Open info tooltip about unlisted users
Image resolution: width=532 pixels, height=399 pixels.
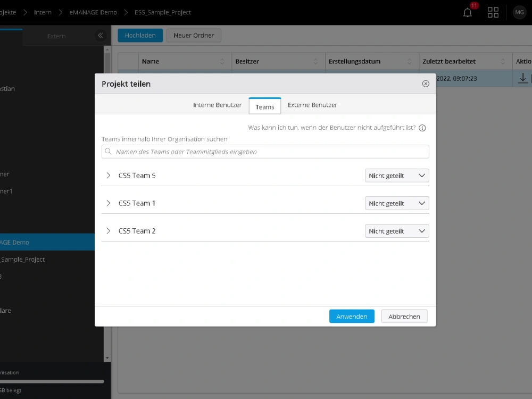coord(422,128)
